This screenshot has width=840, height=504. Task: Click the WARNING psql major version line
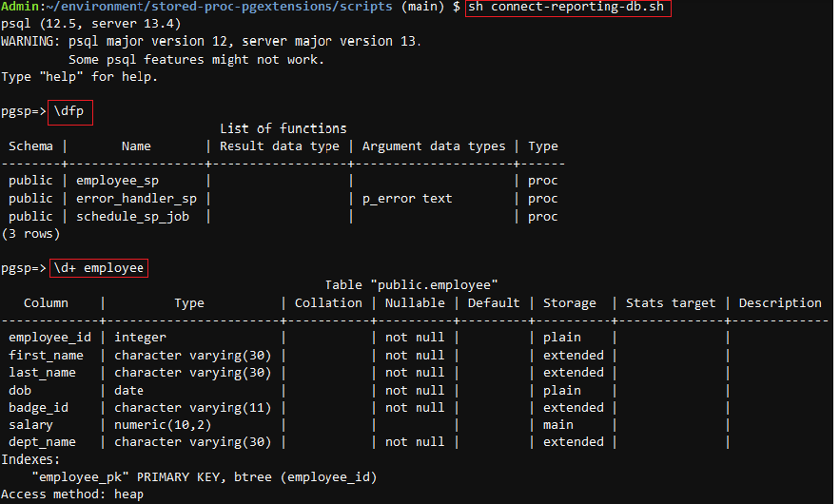tap(211, 41)
